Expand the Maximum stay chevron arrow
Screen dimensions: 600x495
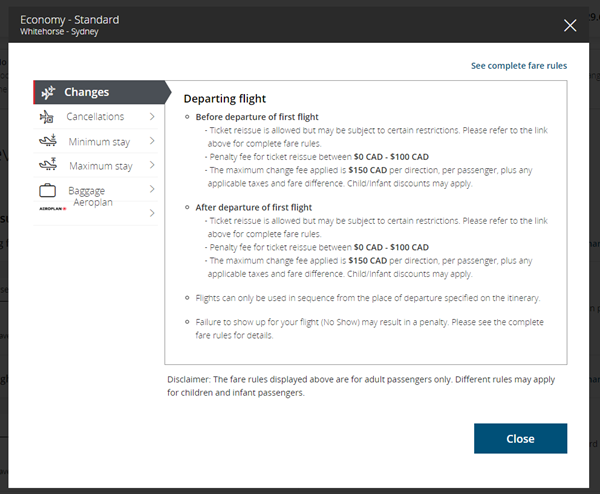click(x=152, y=165)
